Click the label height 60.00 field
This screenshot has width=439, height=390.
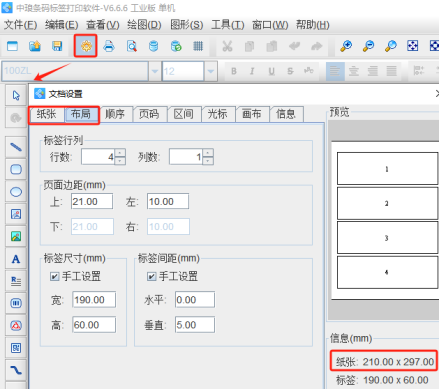pos(94,324)
